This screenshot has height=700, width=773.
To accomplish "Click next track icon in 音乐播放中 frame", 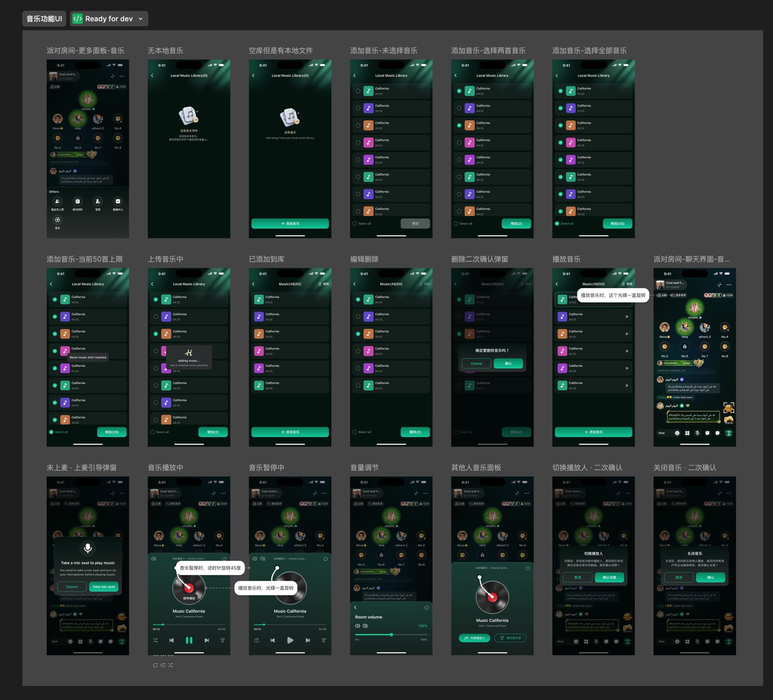I will pyautogui.click(x=207, y=640).
